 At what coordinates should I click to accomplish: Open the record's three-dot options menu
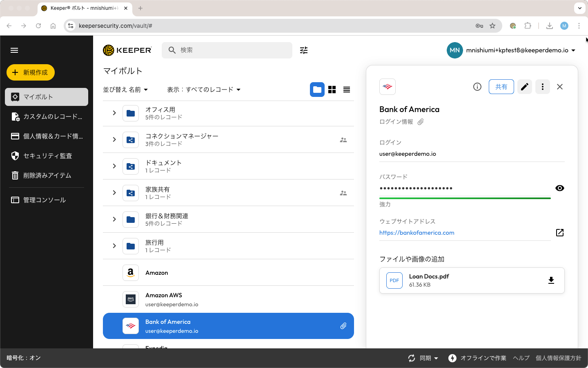542,87
